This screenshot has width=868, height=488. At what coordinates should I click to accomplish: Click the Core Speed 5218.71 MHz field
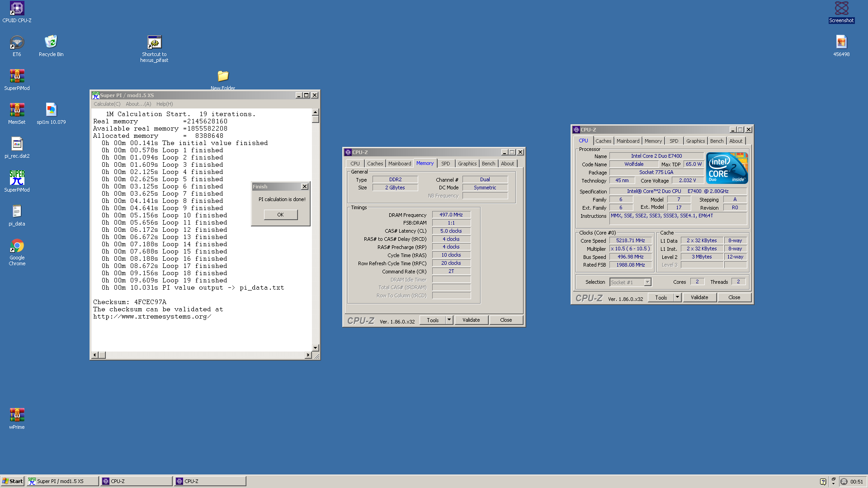coord(631,240)
